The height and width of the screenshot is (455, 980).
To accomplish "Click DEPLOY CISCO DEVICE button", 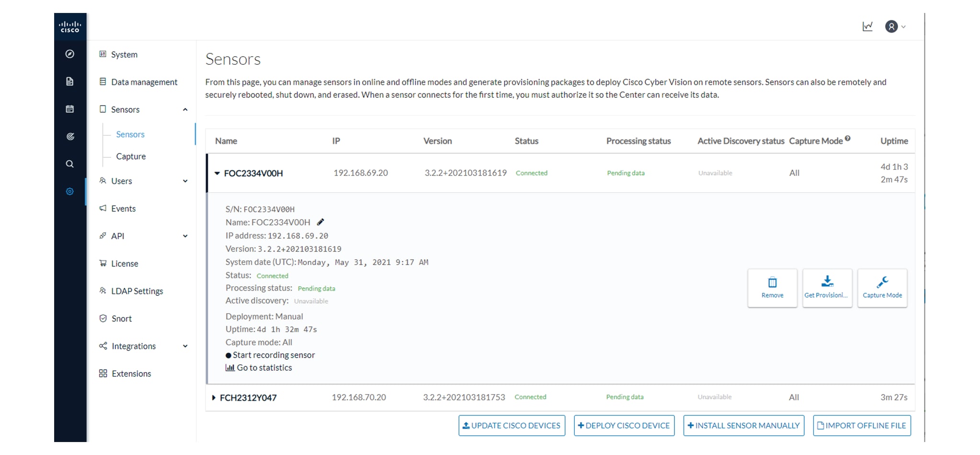I will tap(624, 425).
